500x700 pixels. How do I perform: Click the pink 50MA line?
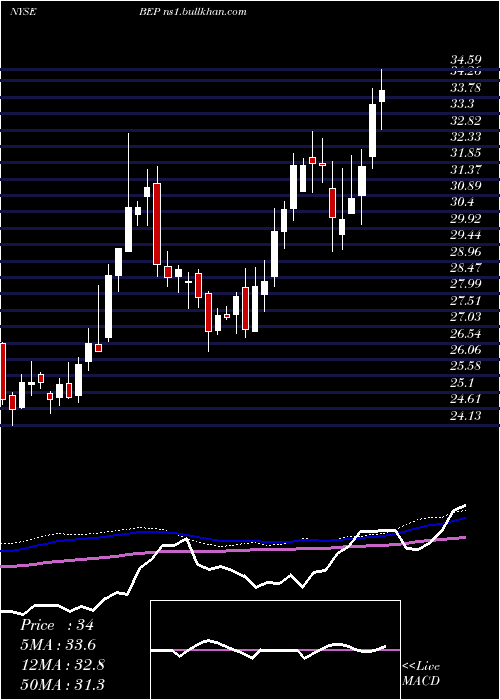(x=232, y=552)
